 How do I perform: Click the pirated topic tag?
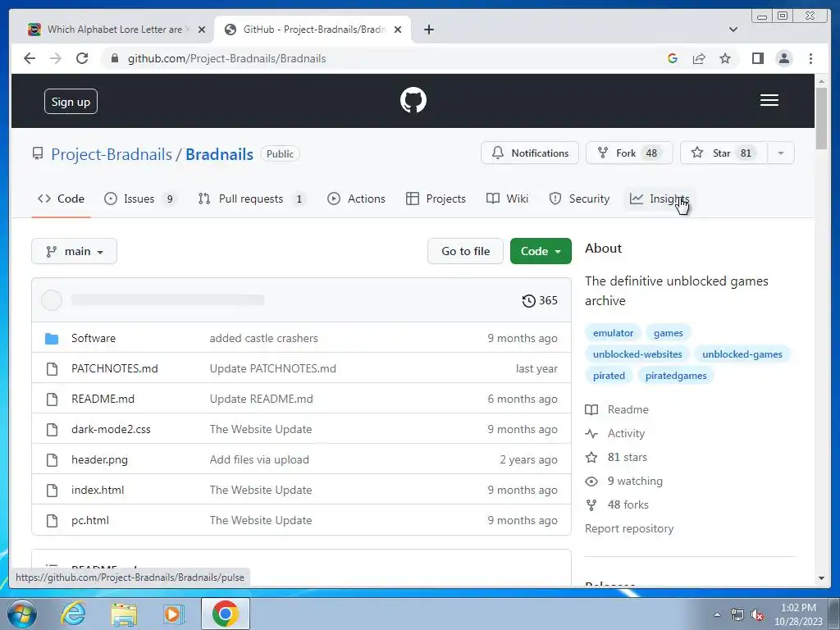click(x=609, y=376)
